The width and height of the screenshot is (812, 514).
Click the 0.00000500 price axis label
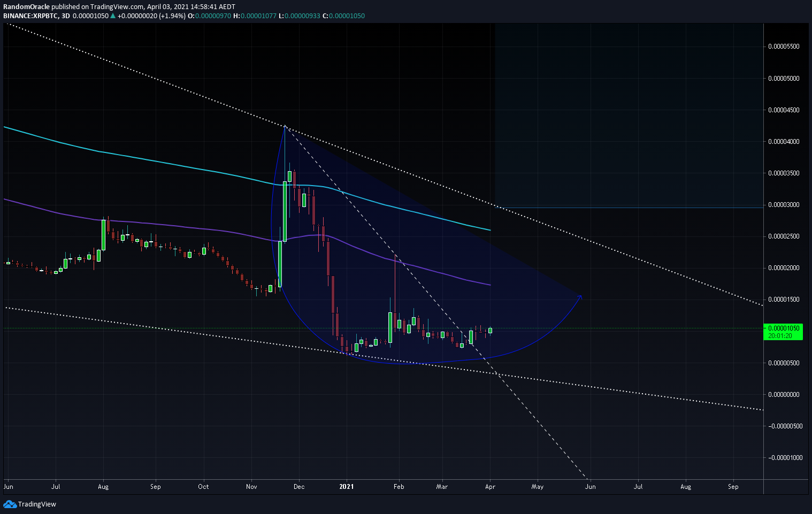[784, 363]
